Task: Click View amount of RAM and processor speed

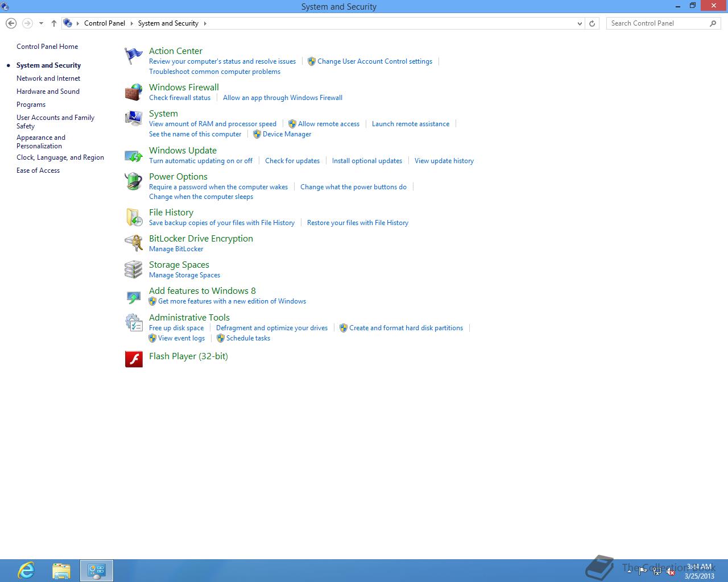Action: coord(213,124)
